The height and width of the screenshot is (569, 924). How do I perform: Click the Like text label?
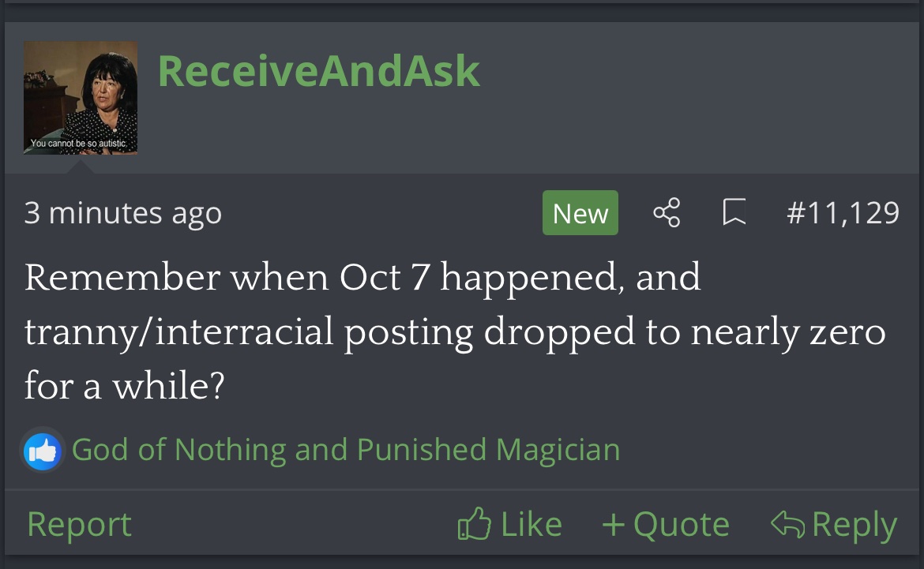pyautogui.click(x=531, y=524)
